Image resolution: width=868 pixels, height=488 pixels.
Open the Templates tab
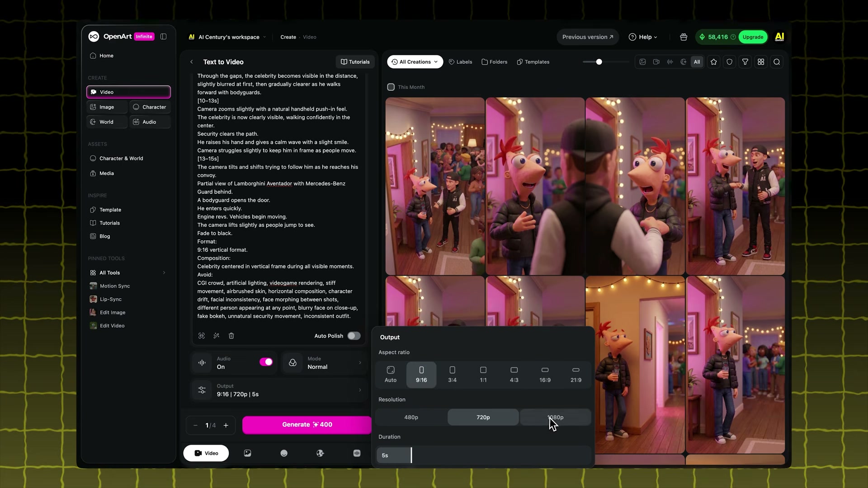click(x=533, y=62)
